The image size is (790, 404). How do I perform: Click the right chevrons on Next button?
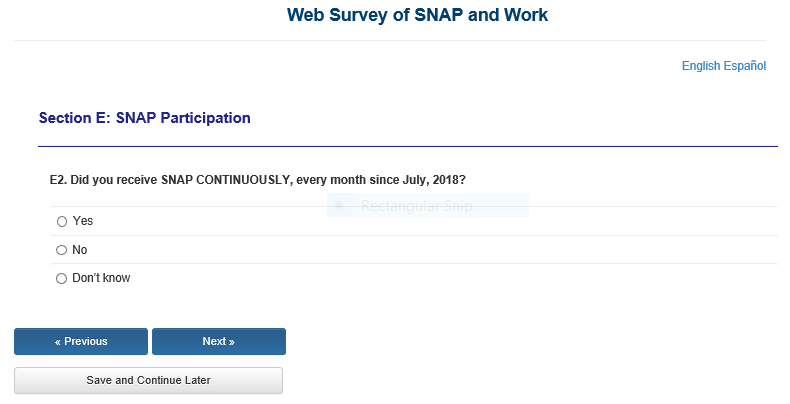[232, 342]
